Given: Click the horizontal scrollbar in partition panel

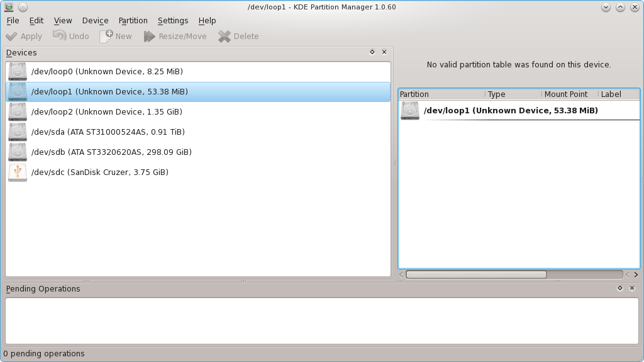Looking at the screenshot, I should [476, 274].
